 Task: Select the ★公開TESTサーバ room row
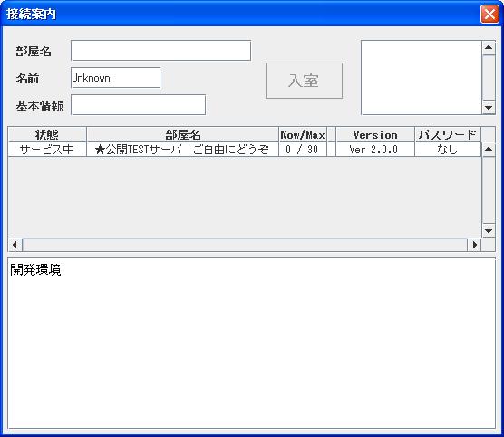pos(244,150)
